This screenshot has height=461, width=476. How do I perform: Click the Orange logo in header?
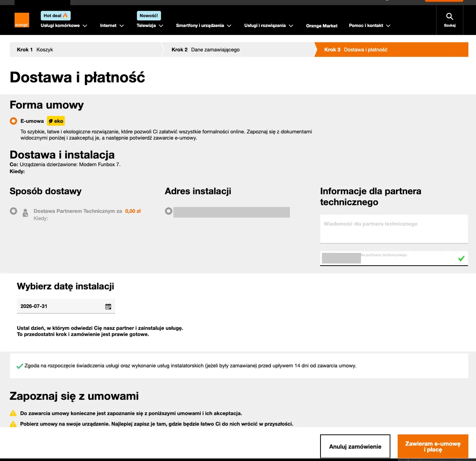coord(22,20)
